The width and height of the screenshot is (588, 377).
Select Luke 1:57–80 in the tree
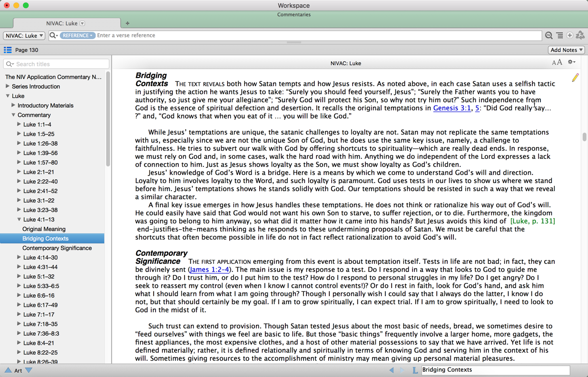pyautogui.click(x=40, y=163)
